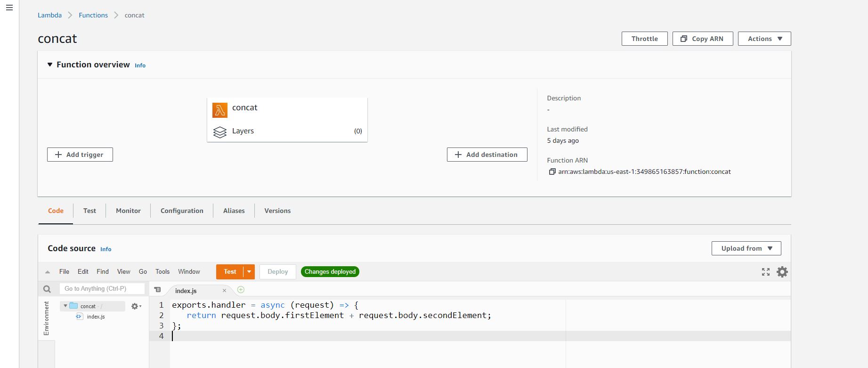The width and height of the screenshot is (868, 368).
Task: Open the editor File menu
Action: coord(64,272)
